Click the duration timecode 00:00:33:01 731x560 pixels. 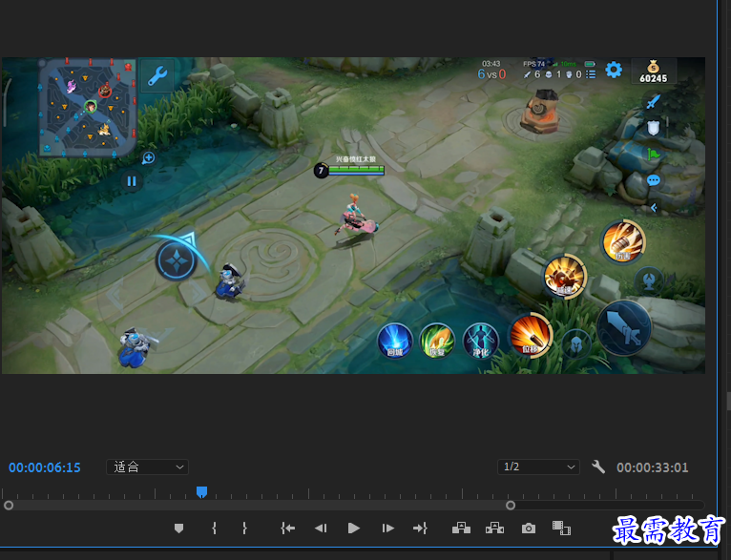[x=652, y=467]
